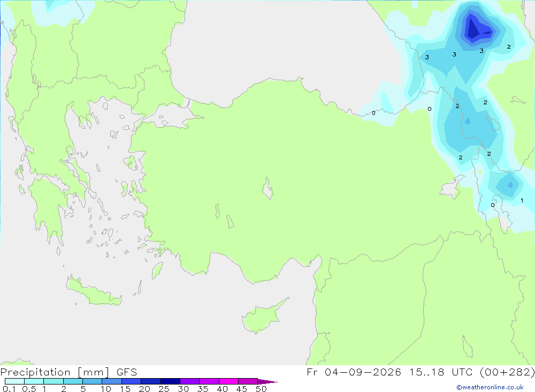Click the legend value "0.5"
Viewport: 535px width, 392px height.
[29, 389]
